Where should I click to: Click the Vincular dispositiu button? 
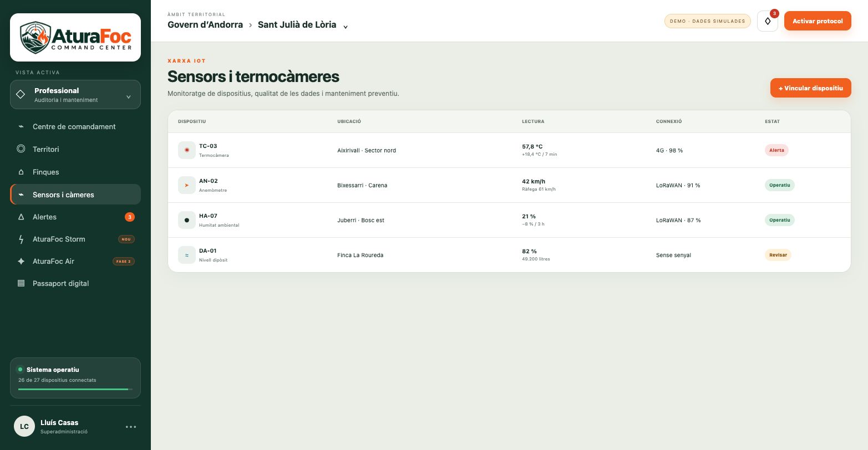811,88
